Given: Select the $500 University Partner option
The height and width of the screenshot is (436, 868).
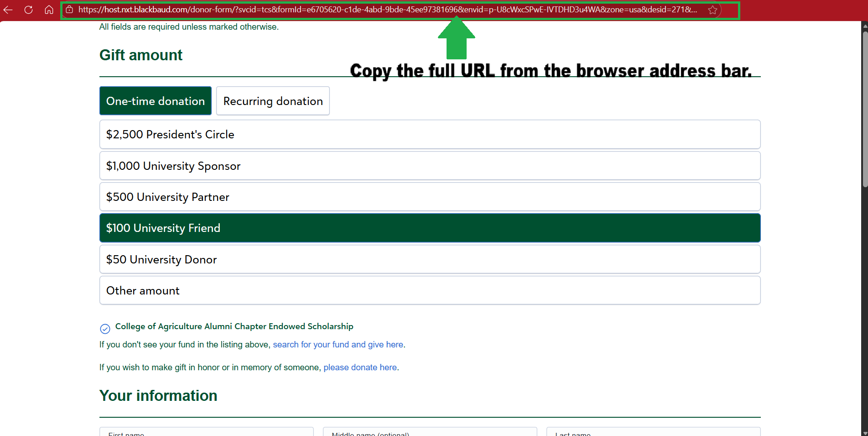Looking at the screenshot, I should point(430,197).
